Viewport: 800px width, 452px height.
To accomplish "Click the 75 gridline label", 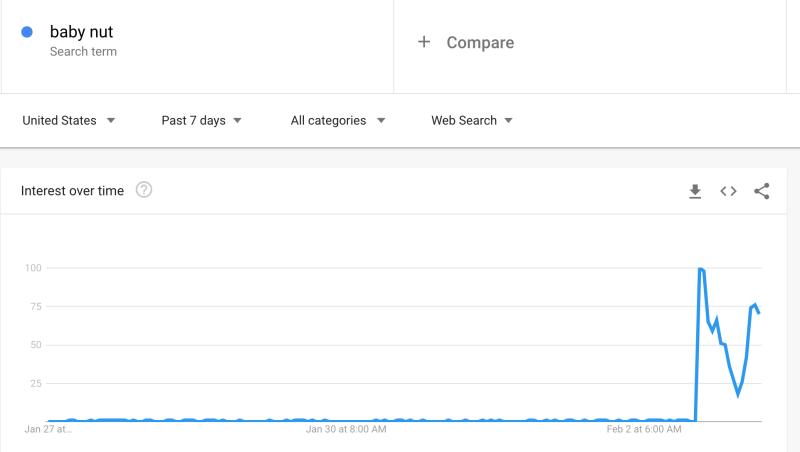I will pyautogui.click(x=36, y=307).
